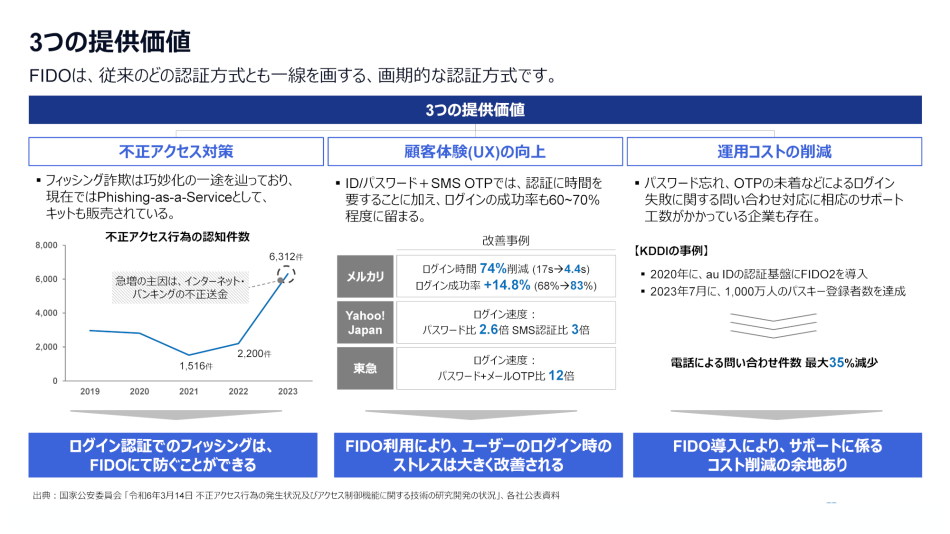Click the パスワード+メールOTP比 12倍 line

point(506,376)
